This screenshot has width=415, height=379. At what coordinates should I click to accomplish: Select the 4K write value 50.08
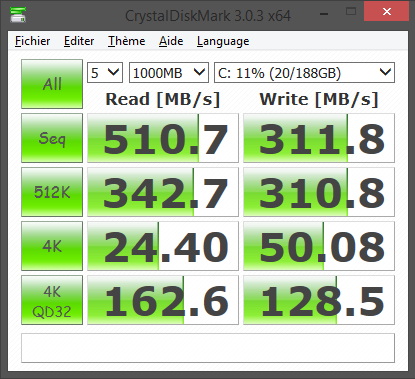pyautogui.click(x=319, y=246)
